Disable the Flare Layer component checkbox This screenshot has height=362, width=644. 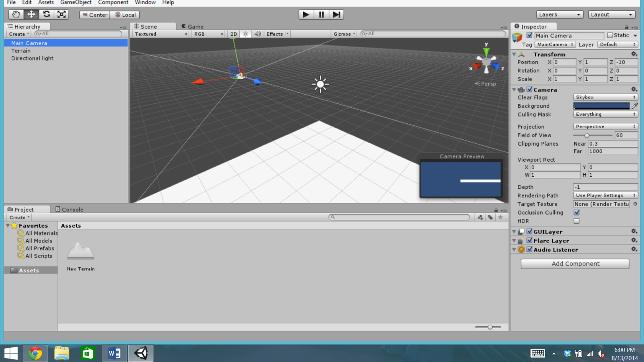(x=529, y=240)
